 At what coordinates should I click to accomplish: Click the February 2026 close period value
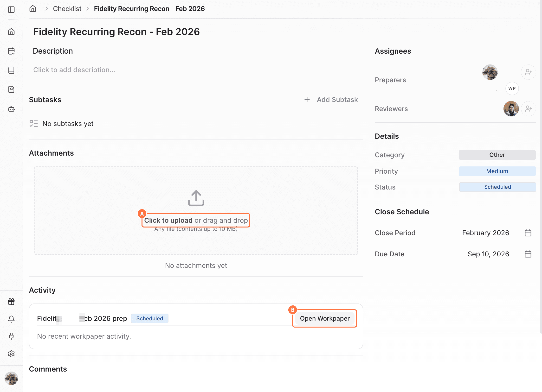[x=485, y=233]
